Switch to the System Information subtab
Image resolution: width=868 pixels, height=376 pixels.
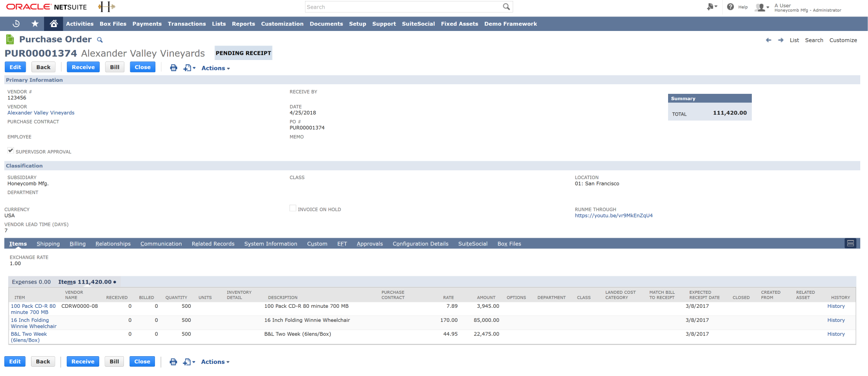(x=271, y=244)
